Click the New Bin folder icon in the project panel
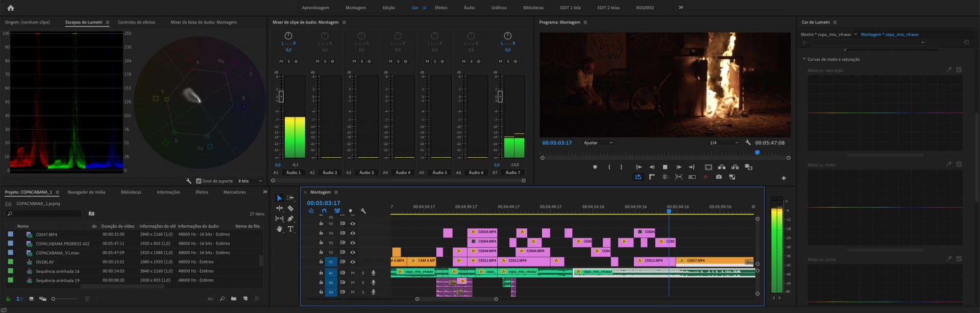This screenshot has width=980, height=313. tap(234, 299)
